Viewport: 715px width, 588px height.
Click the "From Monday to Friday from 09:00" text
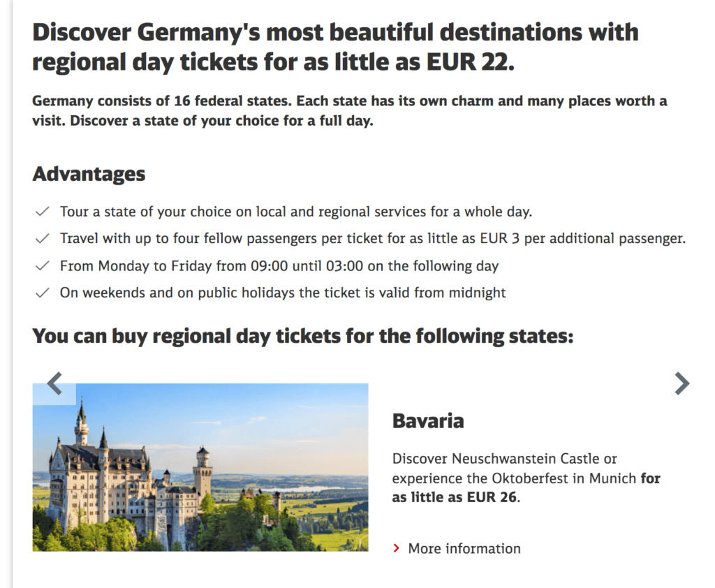pos(279,265)
